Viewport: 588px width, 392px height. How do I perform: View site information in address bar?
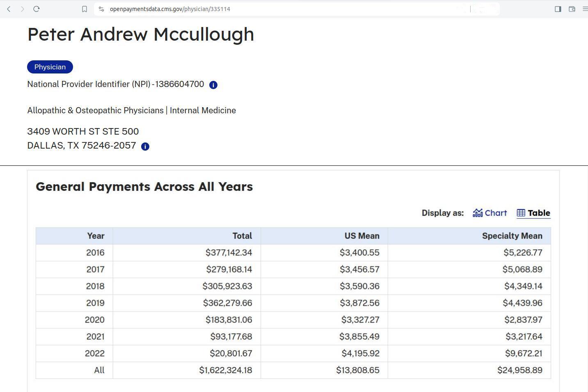click(101, 9)
